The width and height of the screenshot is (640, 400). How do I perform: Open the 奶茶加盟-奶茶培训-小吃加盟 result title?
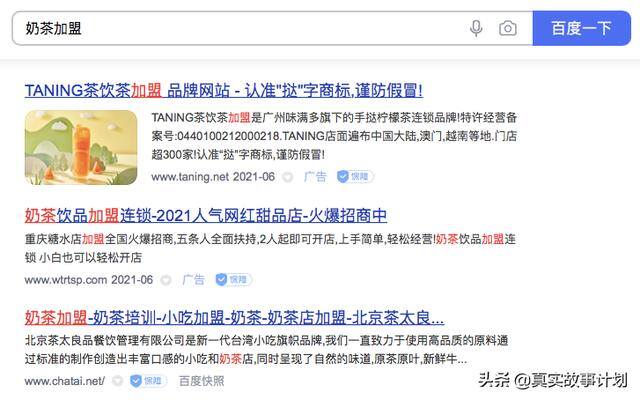coord(234,317)
